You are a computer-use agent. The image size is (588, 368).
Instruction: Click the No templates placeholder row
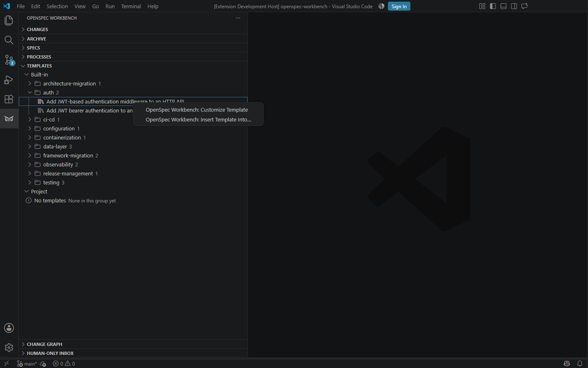(133, 200)
